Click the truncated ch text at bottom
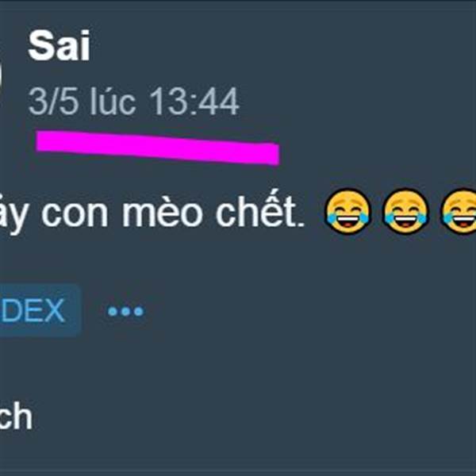 point(16,415)
